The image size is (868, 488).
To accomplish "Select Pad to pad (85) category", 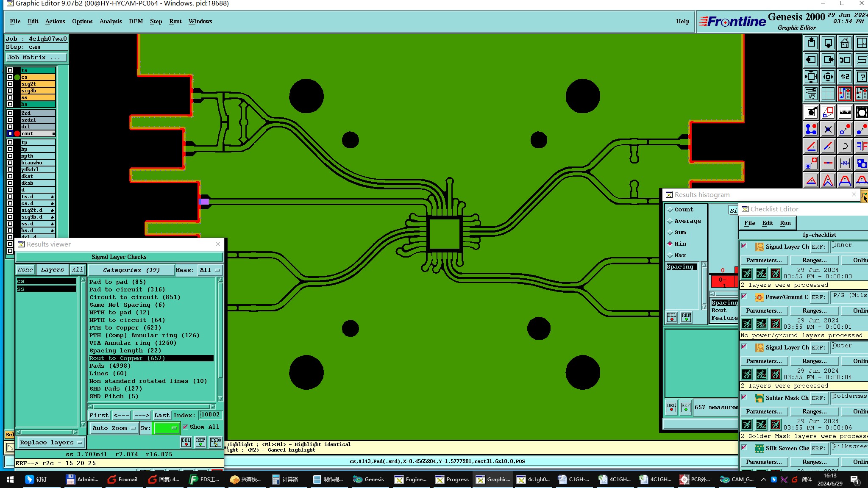I will pos(117,282).
